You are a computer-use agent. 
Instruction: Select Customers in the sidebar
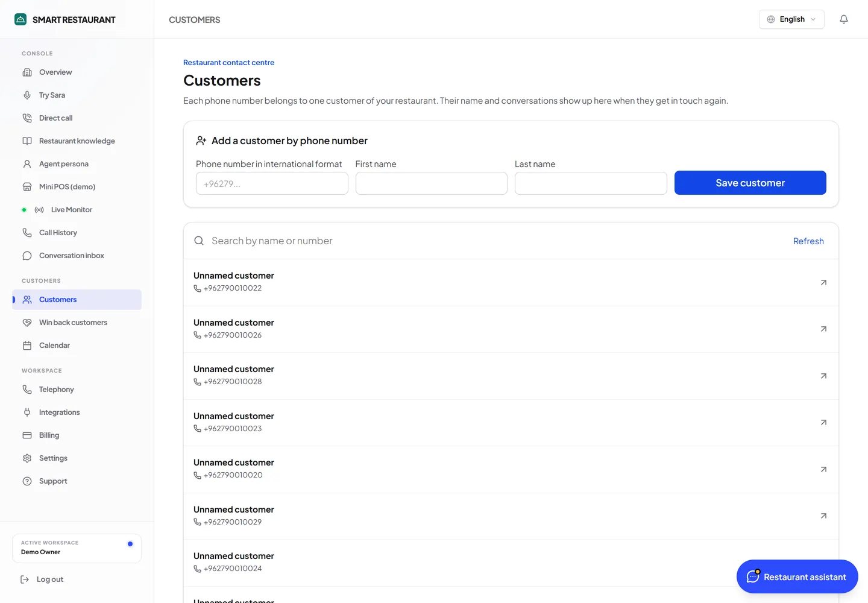tap(77, 300)
